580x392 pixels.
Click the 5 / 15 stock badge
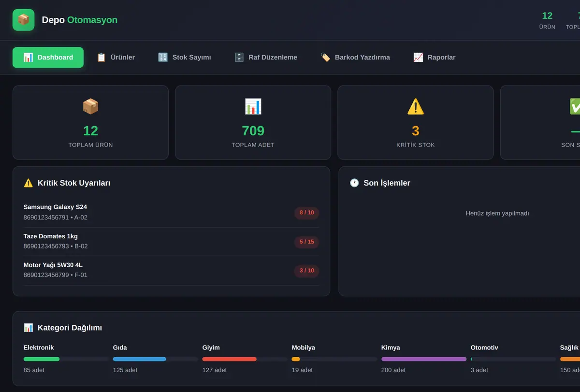307,242
